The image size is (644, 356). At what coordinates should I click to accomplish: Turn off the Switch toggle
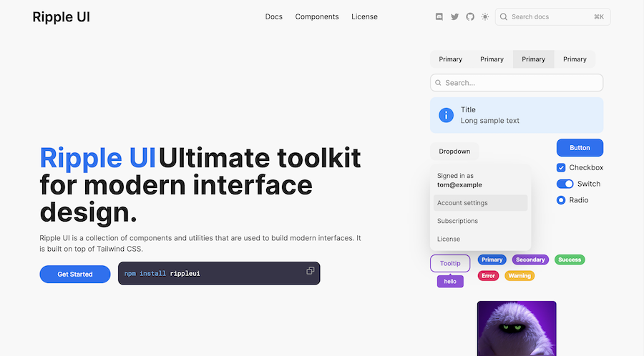(x=565, y=184)
